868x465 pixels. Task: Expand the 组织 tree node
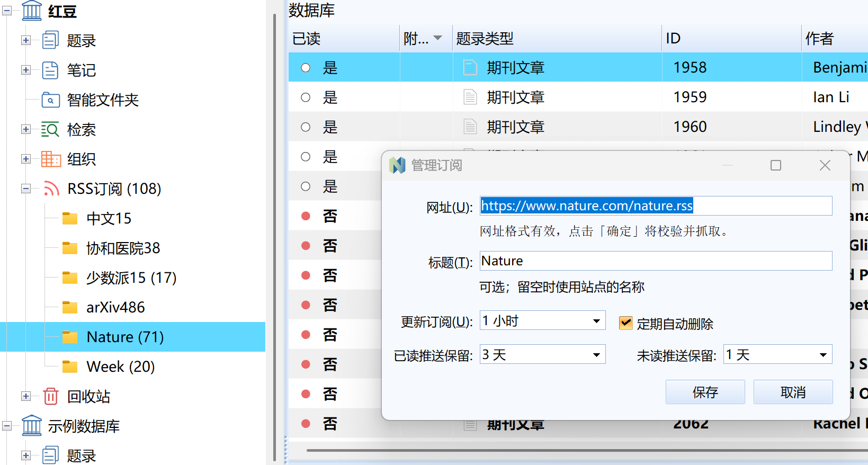pos(25,159)
